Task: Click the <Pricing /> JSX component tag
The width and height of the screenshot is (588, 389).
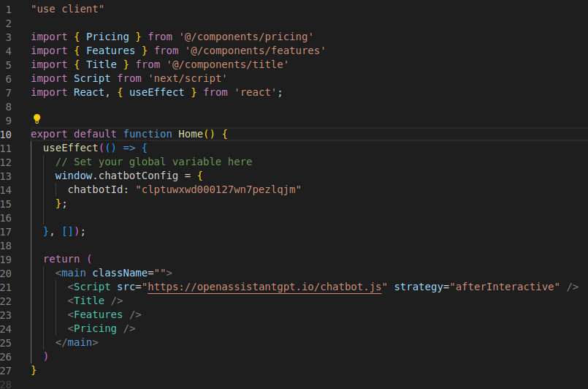Action: pyautogui.click(x=102, y=328)
